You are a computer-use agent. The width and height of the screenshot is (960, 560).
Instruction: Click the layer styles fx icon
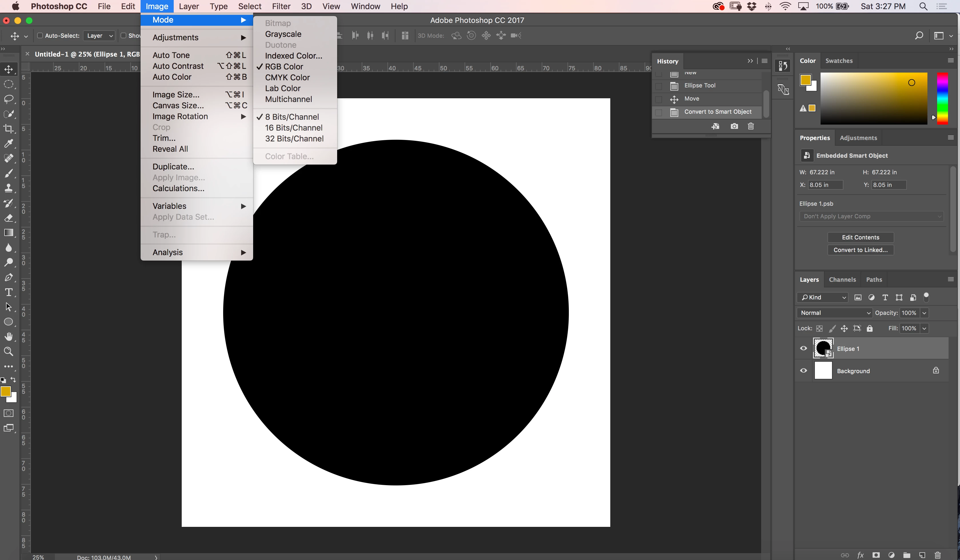(860, 555)
